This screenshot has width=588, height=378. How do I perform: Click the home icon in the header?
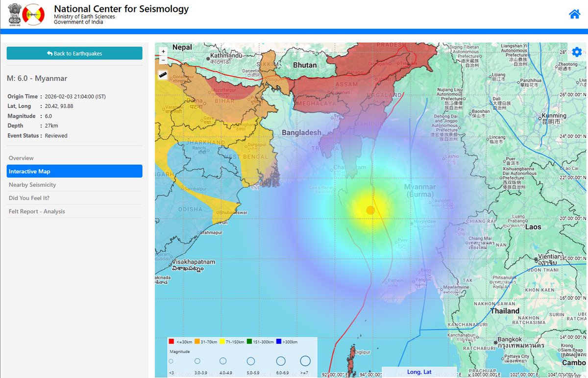(574, 14)
